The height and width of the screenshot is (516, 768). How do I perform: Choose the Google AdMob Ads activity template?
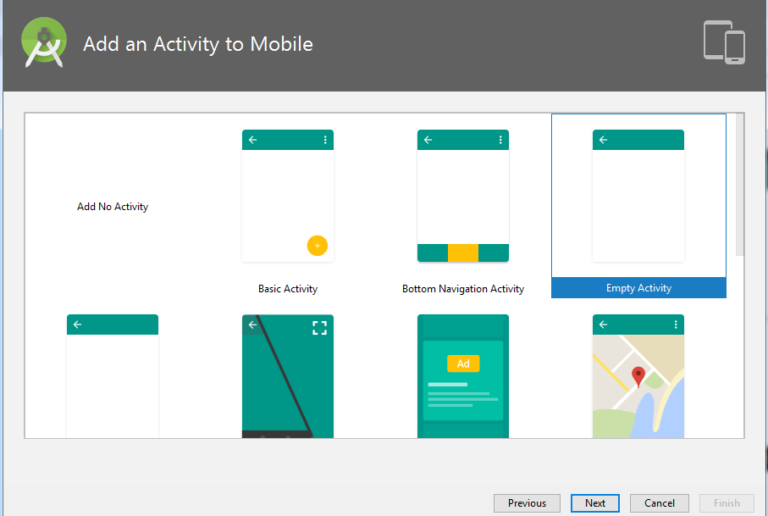463,376
